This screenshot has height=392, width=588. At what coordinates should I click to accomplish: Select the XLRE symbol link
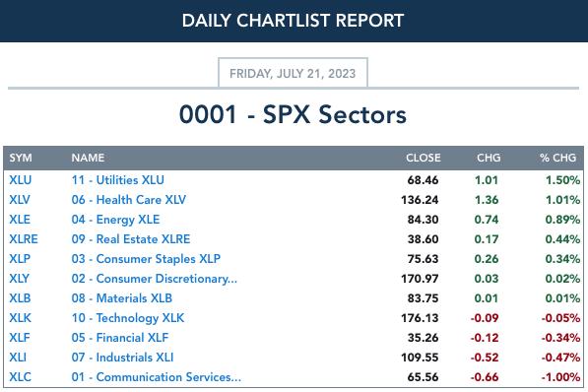(24, 239)
